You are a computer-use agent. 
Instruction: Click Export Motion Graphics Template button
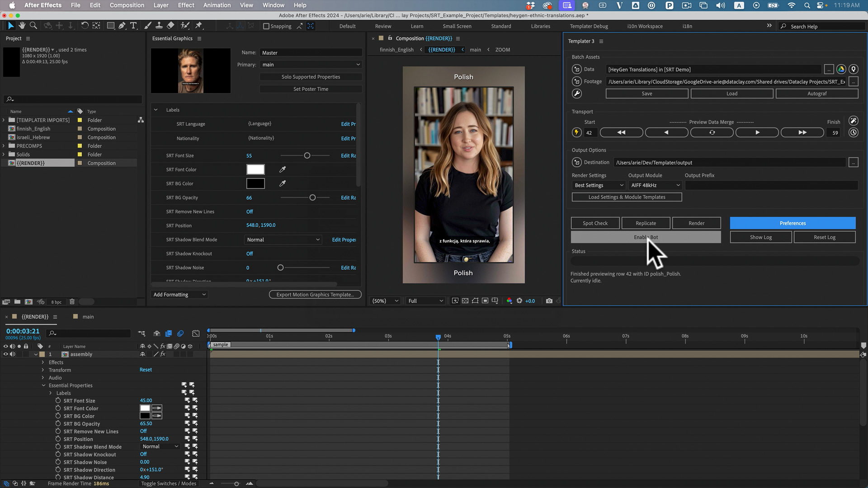315,295
